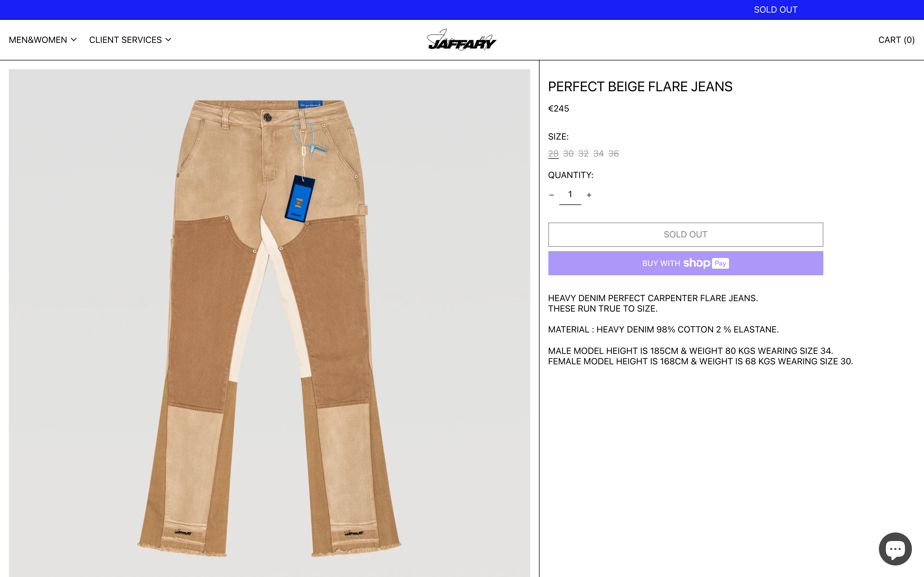Screen dimensions: 924x577
Task: Click the quantity input field
Action: (570, 195)
